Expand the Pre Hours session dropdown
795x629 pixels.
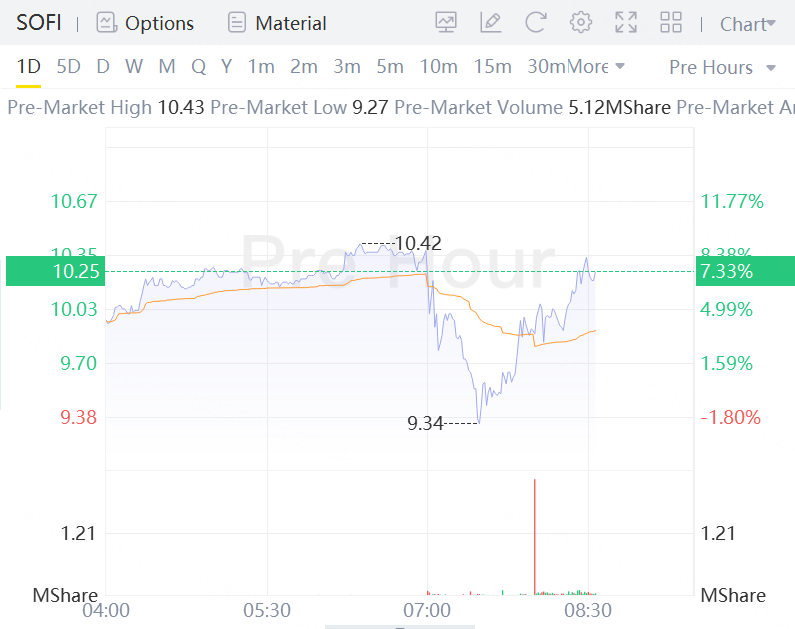tap(723, 67)
